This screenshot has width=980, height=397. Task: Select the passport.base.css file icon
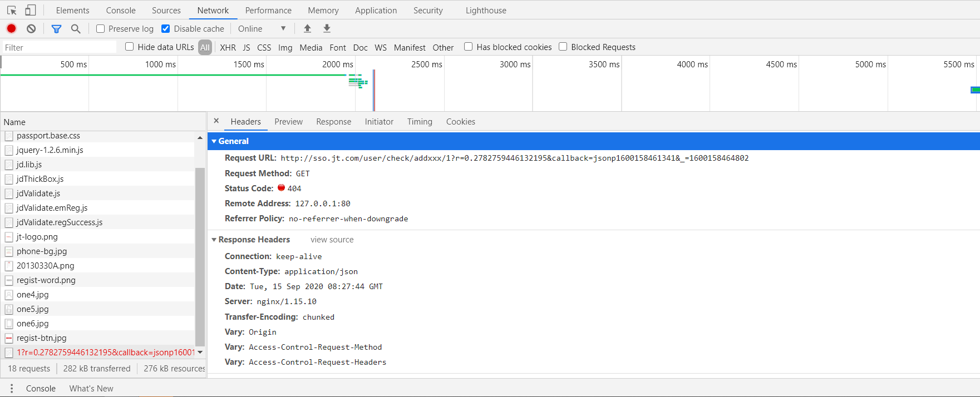point(9,136)
